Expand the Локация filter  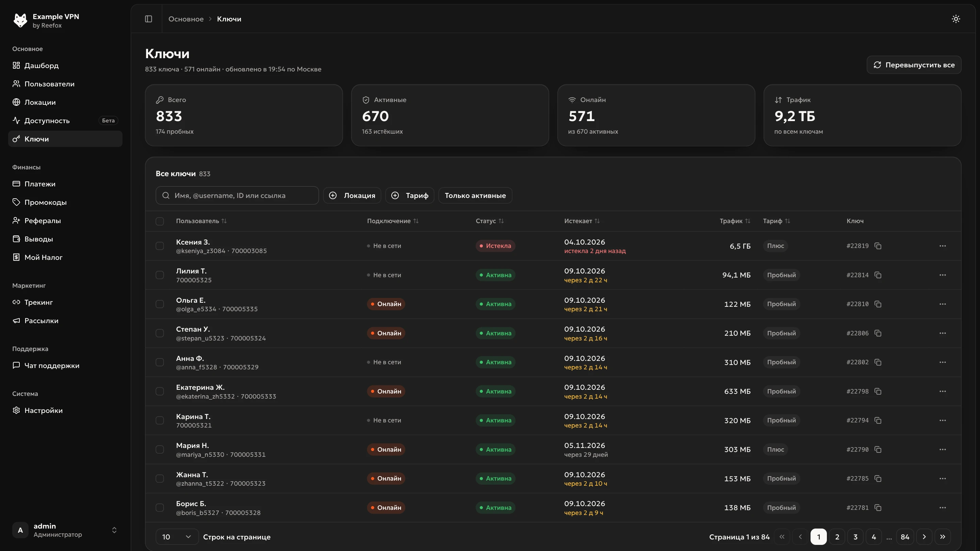coord(352,196)
